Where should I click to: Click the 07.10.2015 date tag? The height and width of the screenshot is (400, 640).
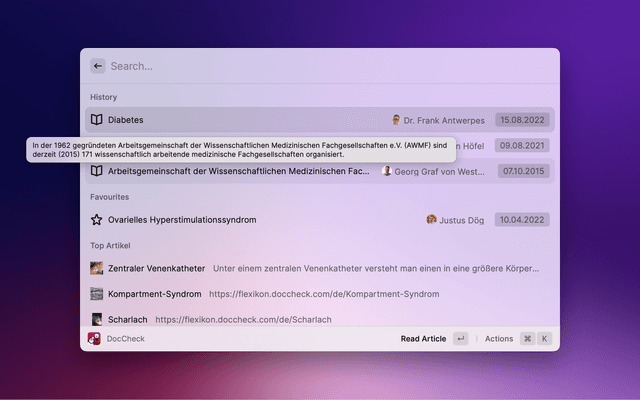pyautogui.click(x=522, y=171)
